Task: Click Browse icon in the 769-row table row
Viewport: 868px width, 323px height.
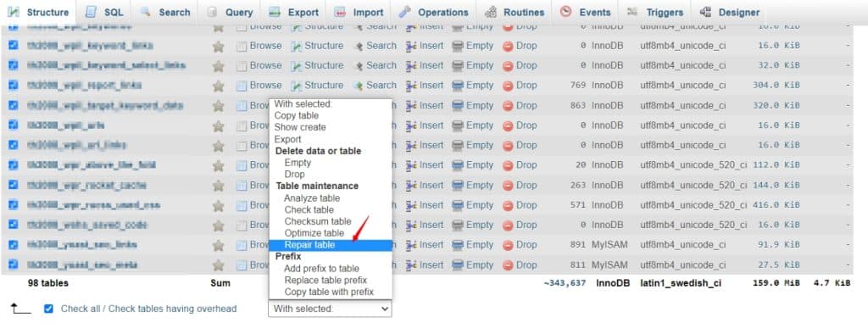Action: (x=242, y=86)
